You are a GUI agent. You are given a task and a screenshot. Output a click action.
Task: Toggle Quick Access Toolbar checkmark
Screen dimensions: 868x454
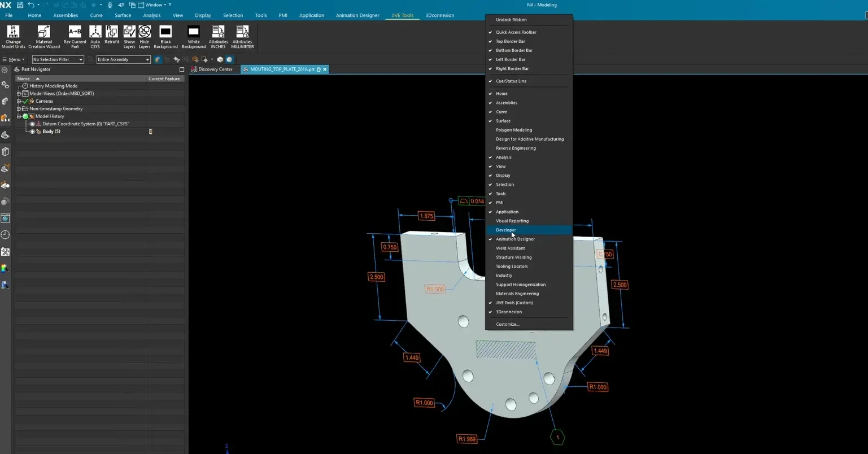coord(490,32)
